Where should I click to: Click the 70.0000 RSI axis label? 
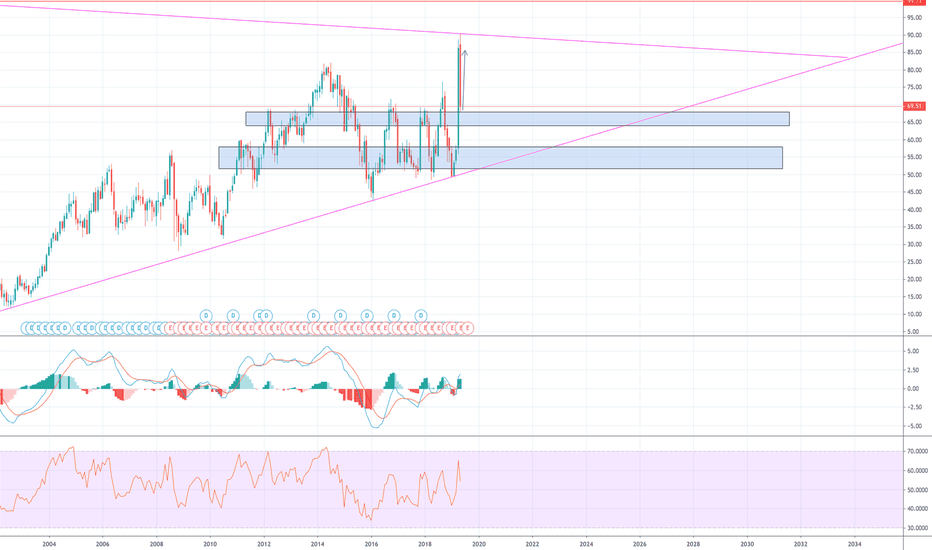tap(917, 451)
